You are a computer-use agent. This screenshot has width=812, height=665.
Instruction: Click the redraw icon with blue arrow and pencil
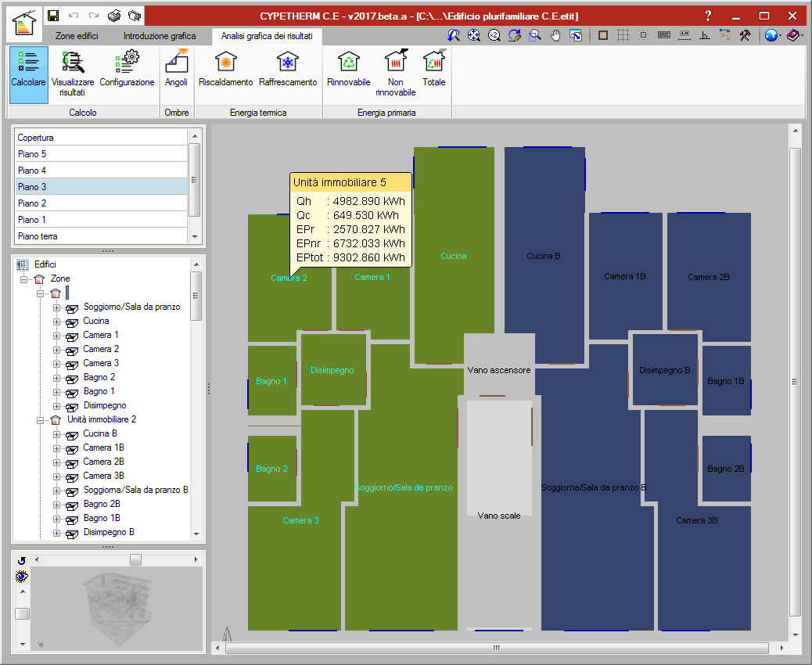[x=514, y=35]
